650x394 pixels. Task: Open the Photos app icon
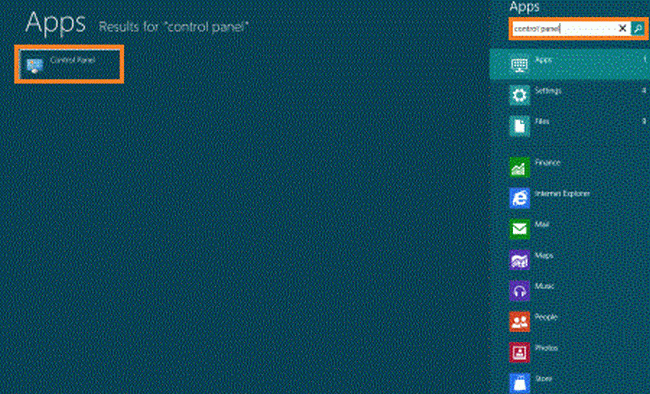point(519,353)
